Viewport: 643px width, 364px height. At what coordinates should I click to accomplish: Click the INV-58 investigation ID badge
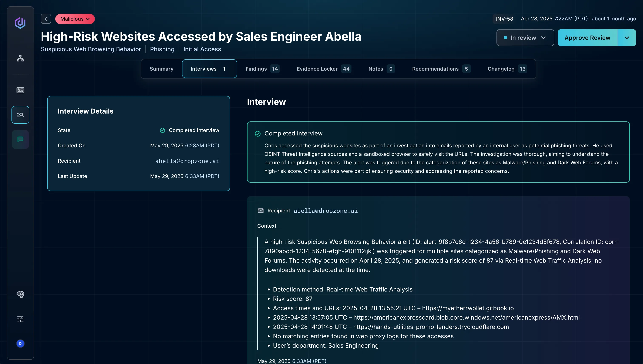[x=504, y=19]
